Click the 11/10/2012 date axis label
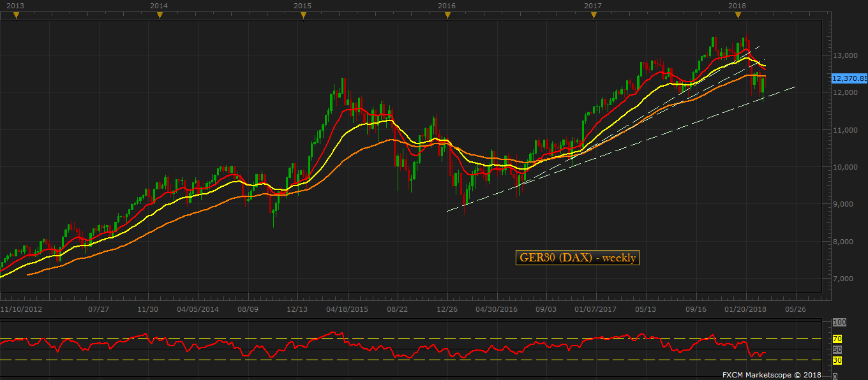This screenshot has height=380, width=868. click(x=21, y=309)
